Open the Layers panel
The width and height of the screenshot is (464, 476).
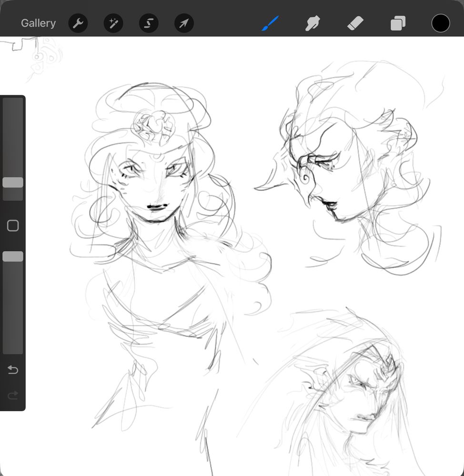(x=398, y=23)
